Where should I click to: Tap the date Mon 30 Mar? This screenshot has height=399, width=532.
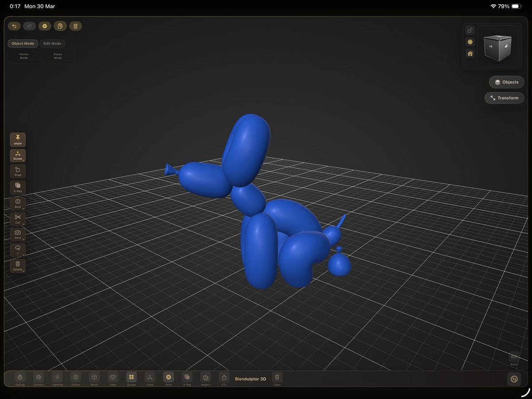(40, 7)
